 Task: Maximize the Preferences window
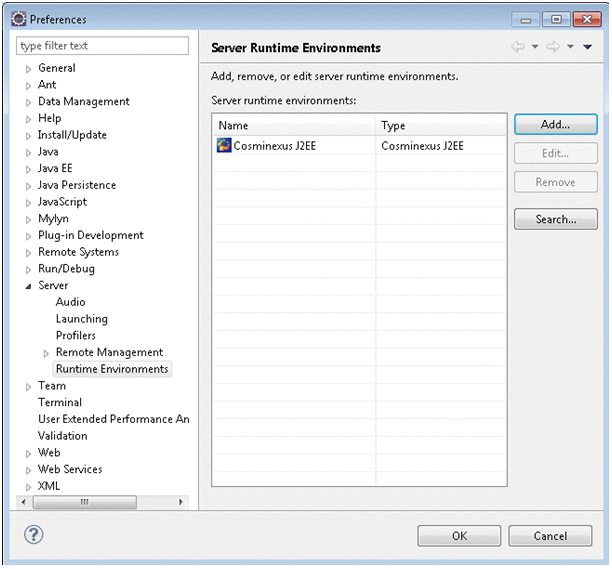click(556, 19)
